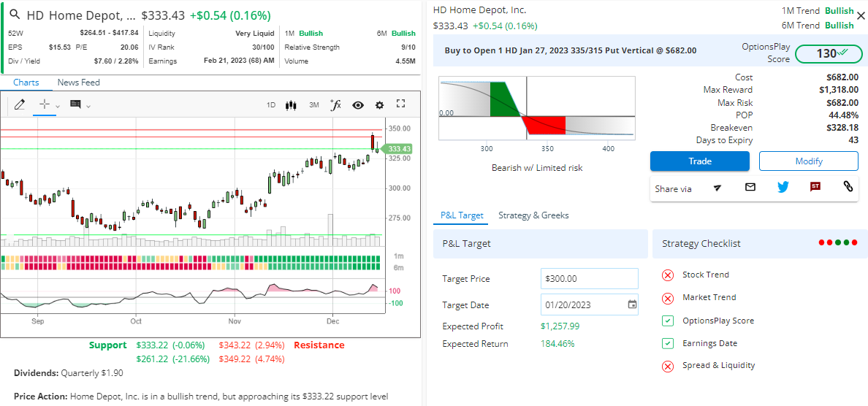Click the OptionsPlay Score checklist checkmark
868x406 pixels.
click(668, 321)
